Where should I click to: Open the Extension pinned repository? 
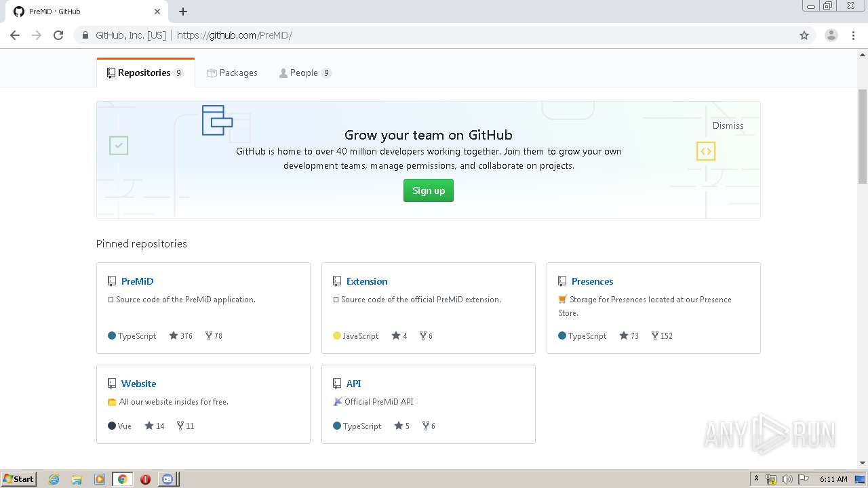pos(367,281)
